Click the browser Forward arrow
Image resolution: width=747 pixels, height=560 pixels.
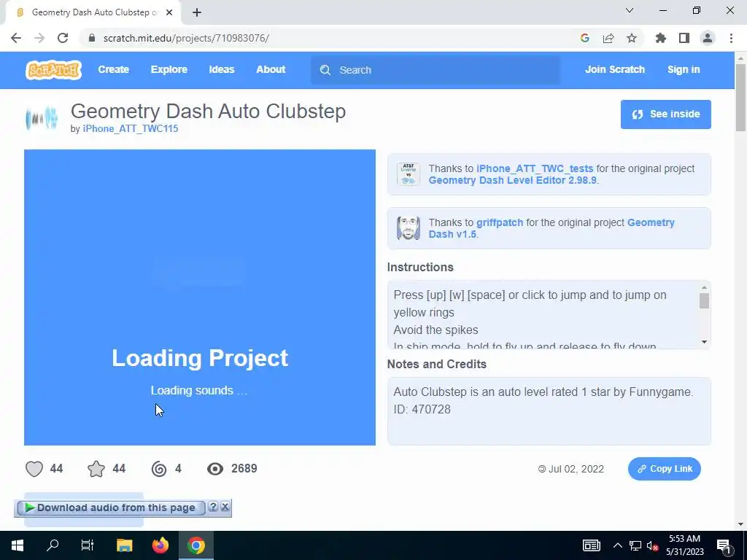(x=39, y=38)
